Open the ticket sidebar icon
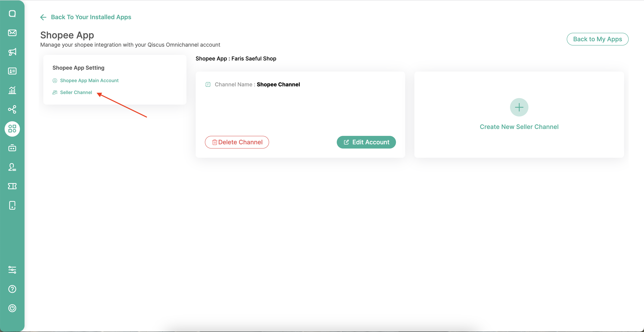This screenshot has height=332, width=644. point(12,186)
